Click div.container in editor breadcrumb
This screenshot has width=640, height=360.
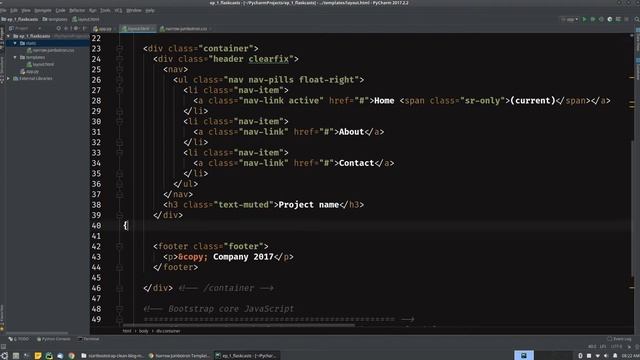click(x=168, y=331)
